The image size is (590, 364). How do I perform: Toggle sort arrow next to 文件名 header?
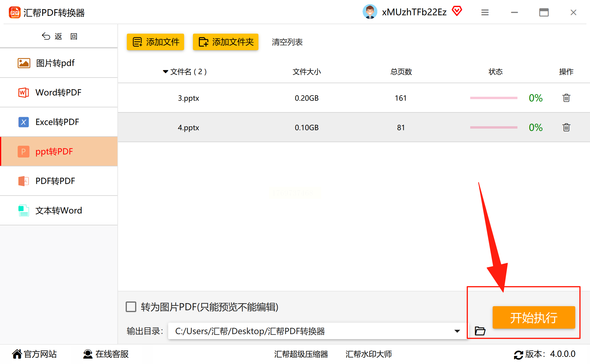165,72
